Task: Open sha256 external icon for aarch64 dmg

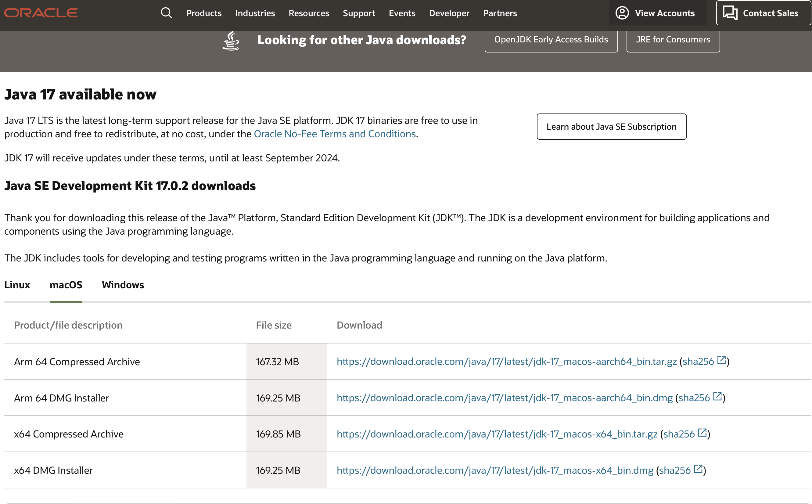Action: pos(717,397)
